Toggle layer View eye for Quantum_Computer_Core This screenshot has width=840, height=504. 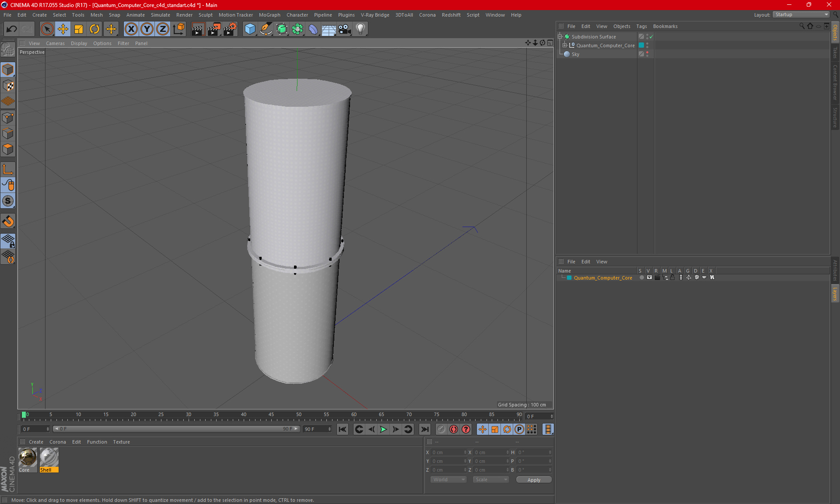(x=649, y=277)
